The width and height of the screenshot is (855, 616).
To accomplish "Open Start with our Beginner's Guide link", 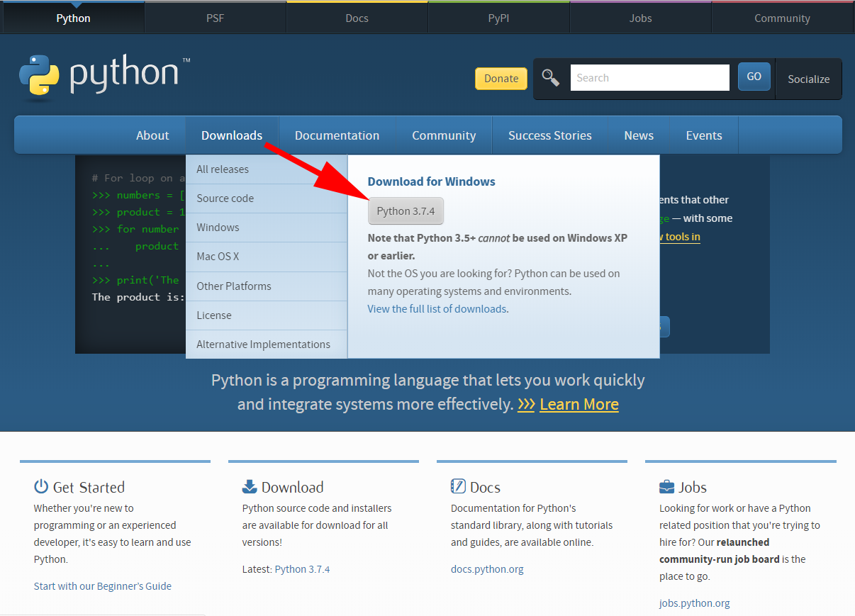I will coord(103,586).
